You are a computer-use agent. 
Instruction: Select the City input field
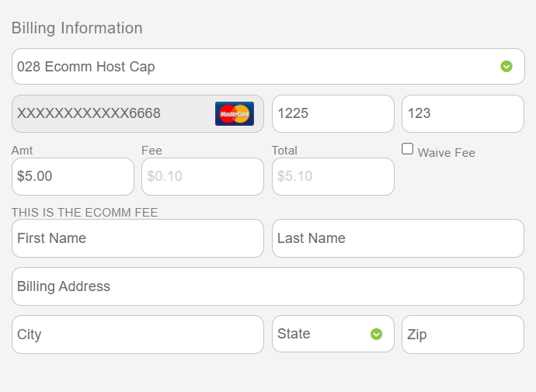click(x=137, y=335)
